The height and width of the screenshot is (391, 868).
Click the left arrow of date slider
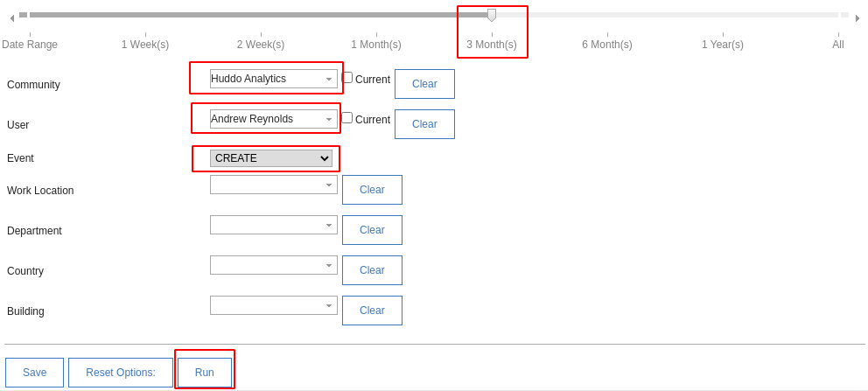12,18
